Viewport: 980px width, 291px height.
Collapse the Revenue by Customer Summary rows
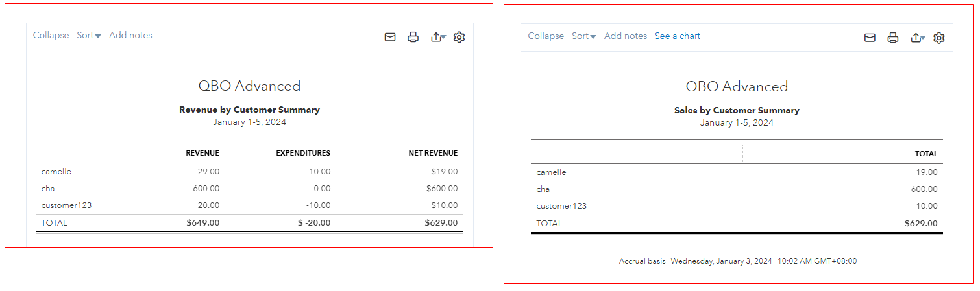(51, 36)
